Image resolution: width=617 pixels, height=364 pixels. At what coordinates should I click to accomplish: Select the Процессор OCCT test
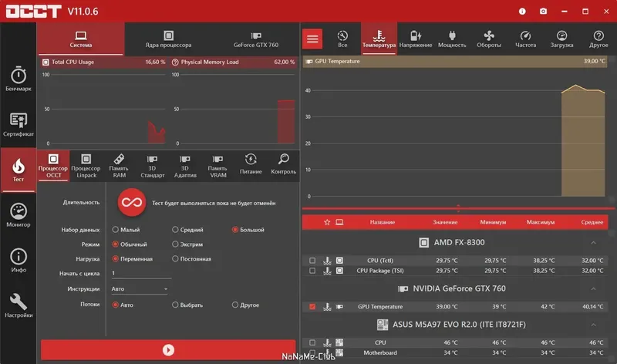(53, 166)
